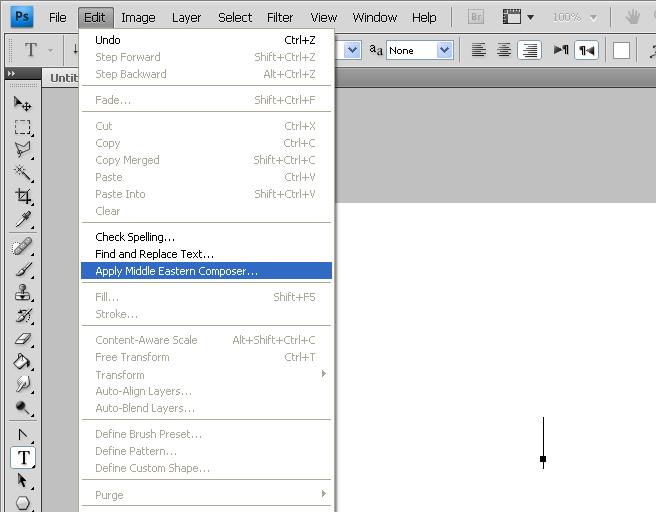Open the font size dropdown arrow
The height and width of the screenshot is (512, 656).
[x=353, y=50]
